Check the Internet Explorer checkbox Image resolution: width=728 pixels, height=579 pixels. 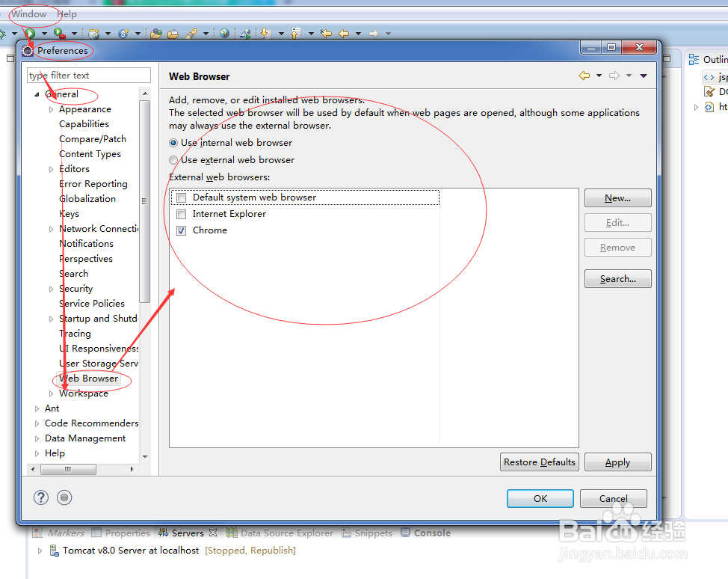[x=182, y=214]
